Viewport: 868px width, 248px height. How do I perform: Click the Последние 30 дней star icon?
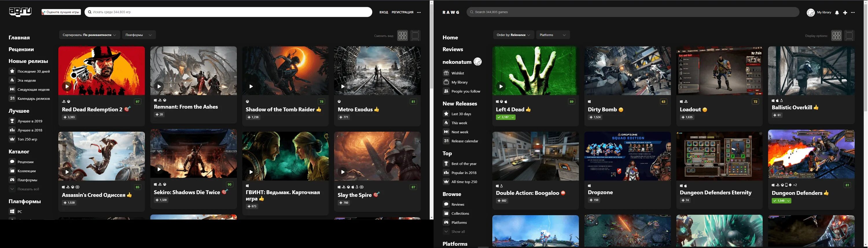coord(12,71)
